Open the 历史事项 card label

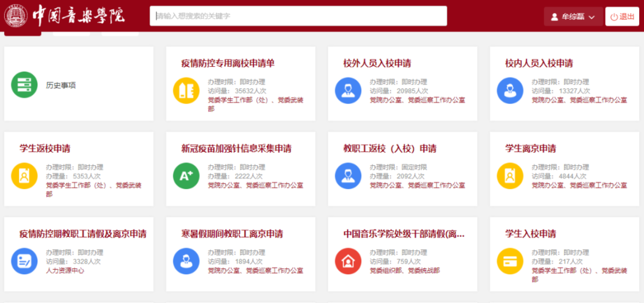tap(61, 85)
